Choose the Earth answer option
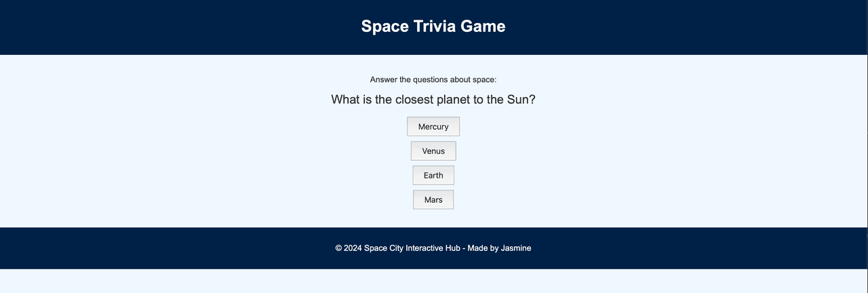 [x=433, y=176]
